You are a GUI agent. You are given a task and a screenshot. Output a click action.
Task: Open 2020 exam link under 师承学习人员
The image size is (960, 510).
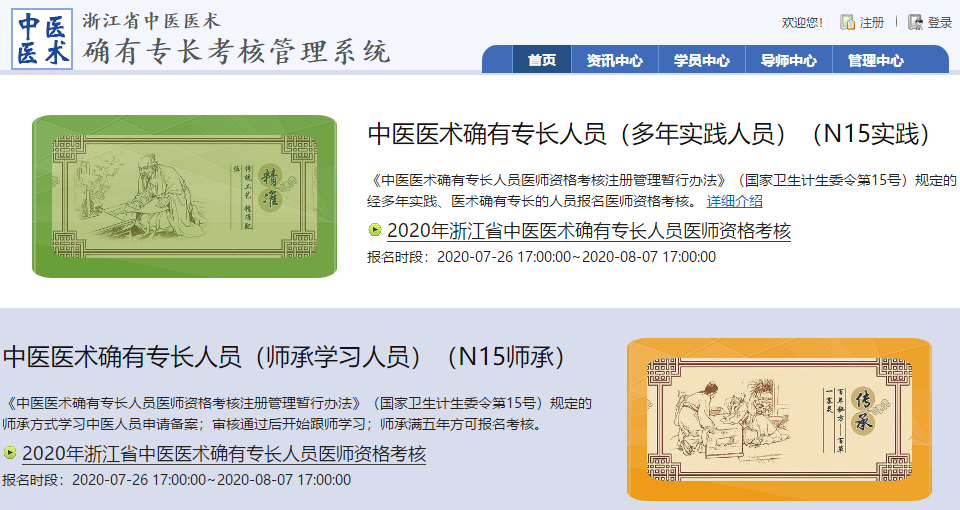coord(224,454)
